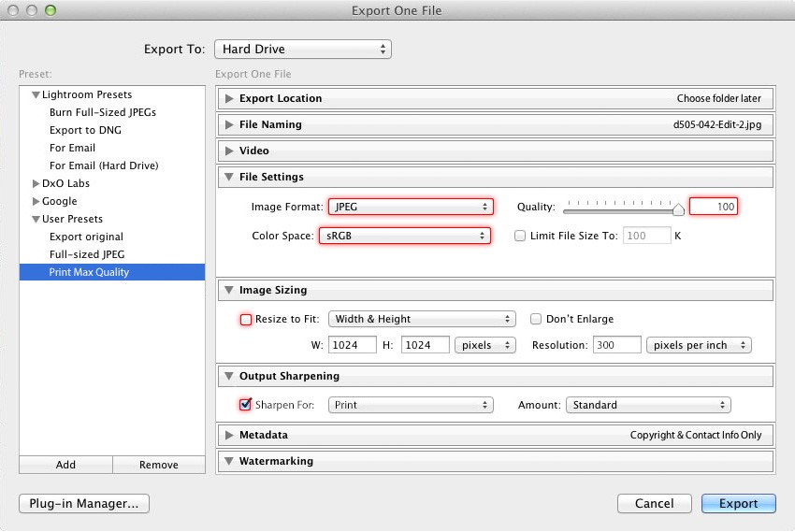The width and height of the screenshot is (795, 532).
Task: Click the Quality slider handle
Action: click(678, 208)
